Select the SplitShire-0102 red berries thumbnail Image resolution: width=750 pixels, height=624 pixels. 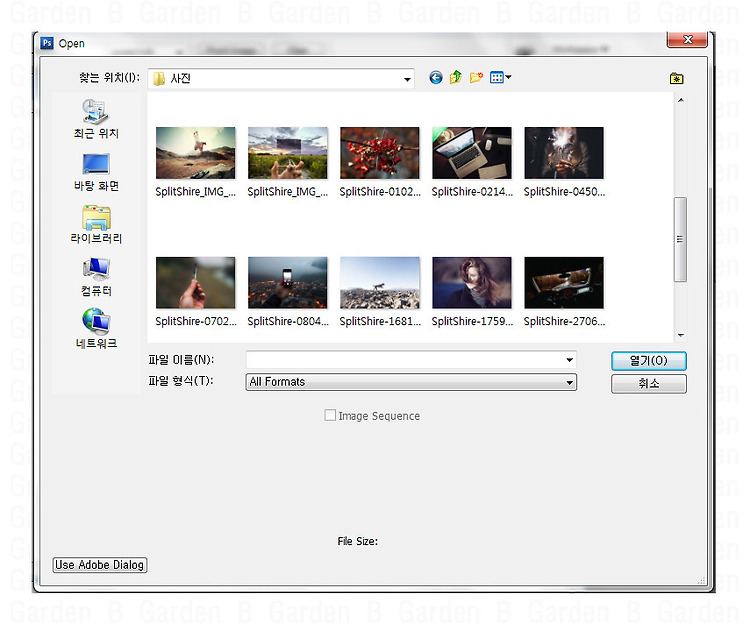pos(380,153)
